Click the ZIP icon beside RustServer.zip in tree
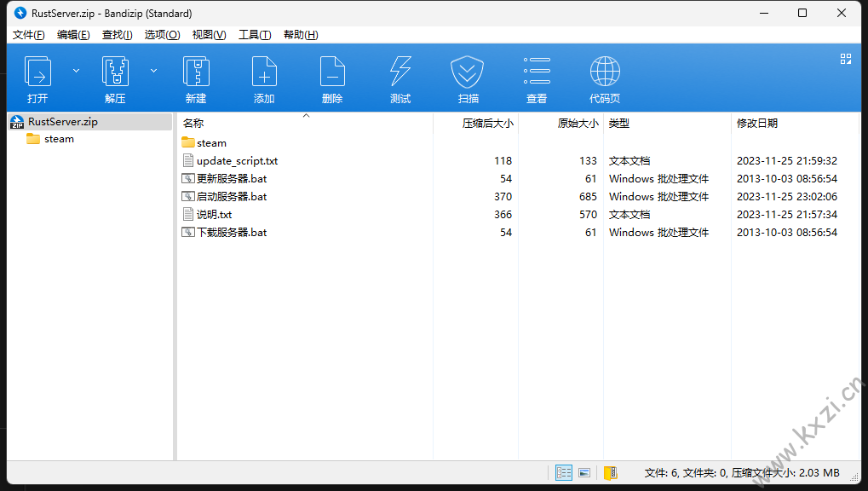Image resolution: width=868 pixels, height=491 pixels. [17, 122]
